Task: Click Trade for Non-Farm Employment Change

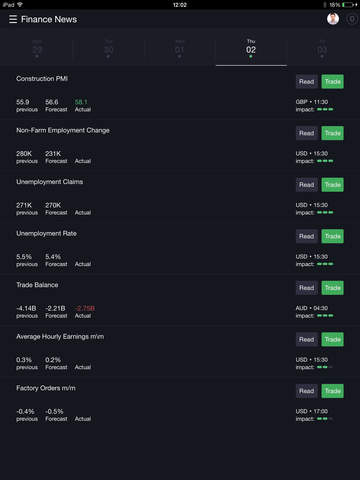Action: tap(332, 133)
